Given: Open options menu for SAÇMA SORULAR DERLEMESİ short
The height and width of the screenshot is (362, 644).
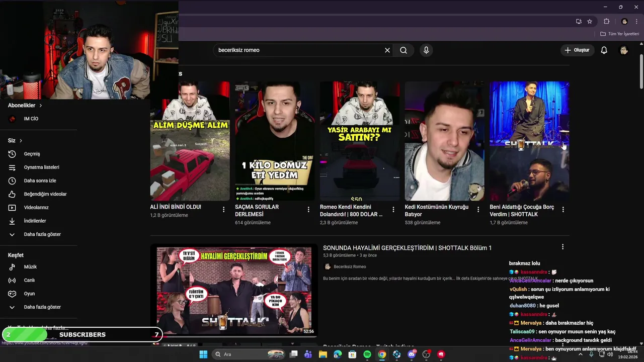Looking at the screenshot, I should tap(308, 210).
